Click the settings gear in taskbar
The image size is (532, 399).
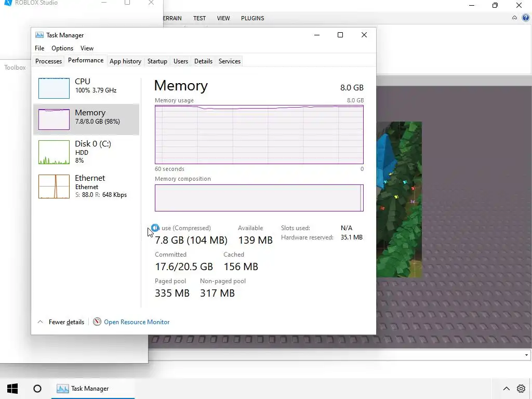coord(521,389)
